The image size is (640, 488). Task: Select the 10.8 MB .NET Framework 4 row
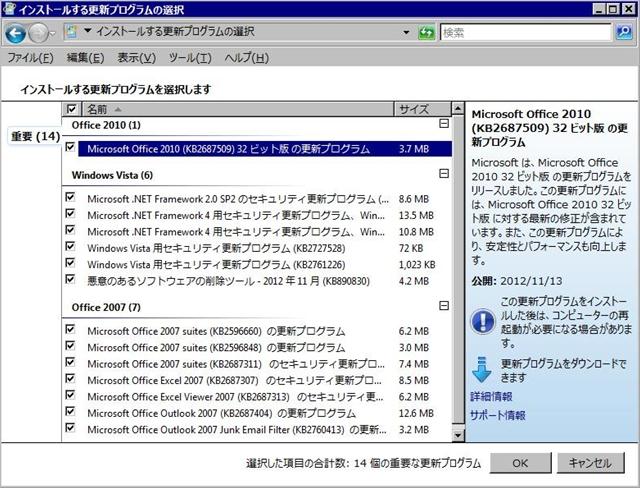(265, 232)
